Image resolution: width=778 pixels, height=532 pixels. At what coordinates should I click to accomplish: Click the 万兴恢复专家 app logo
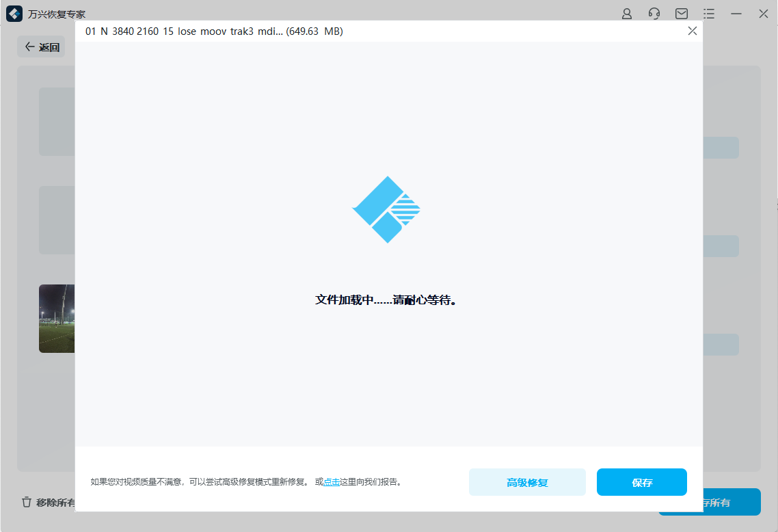(x=15, y=14)
